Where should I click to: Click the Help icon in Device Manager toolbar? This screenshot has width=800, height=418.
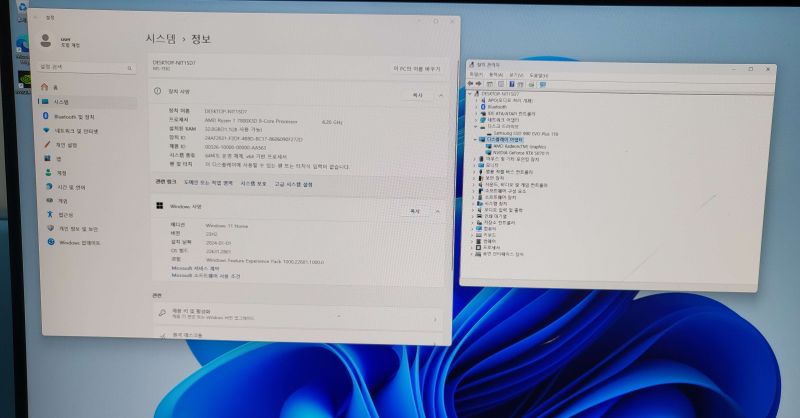pos(511,84)
